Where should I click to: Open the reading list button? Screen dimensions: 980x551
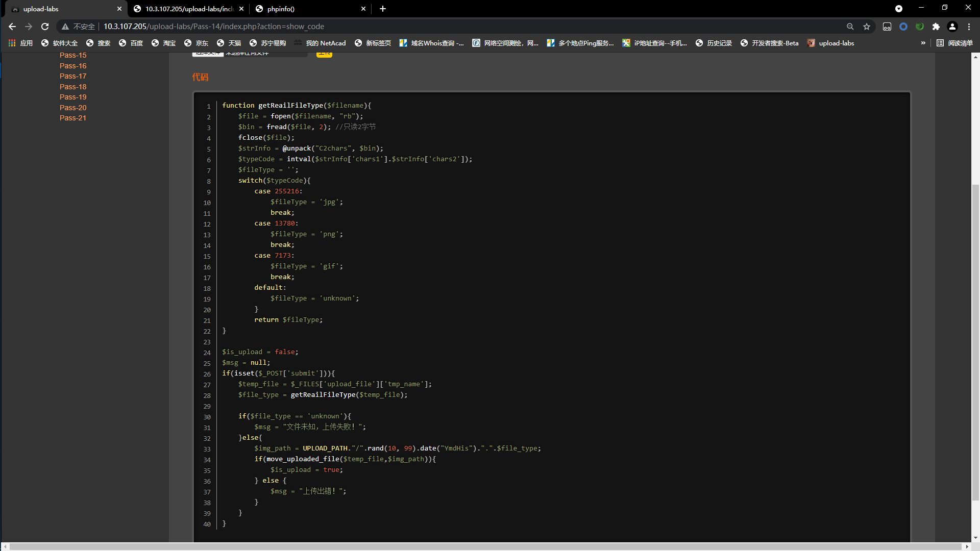955,43
